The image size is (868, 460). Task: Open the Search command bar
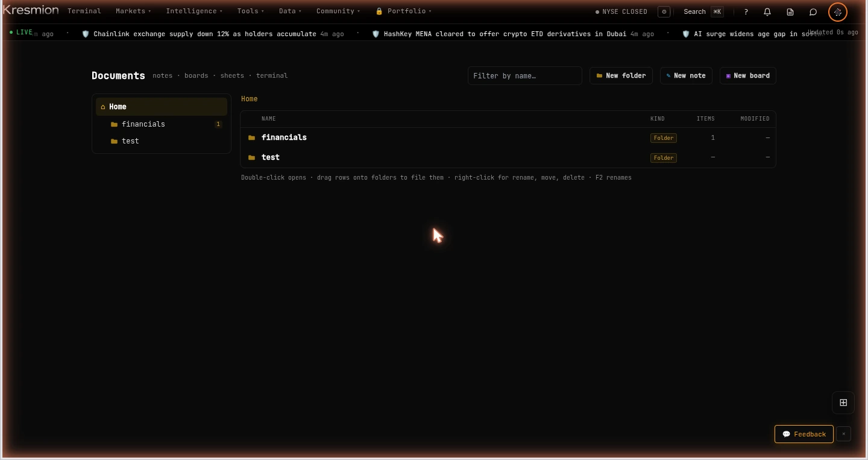pos(703,11)
